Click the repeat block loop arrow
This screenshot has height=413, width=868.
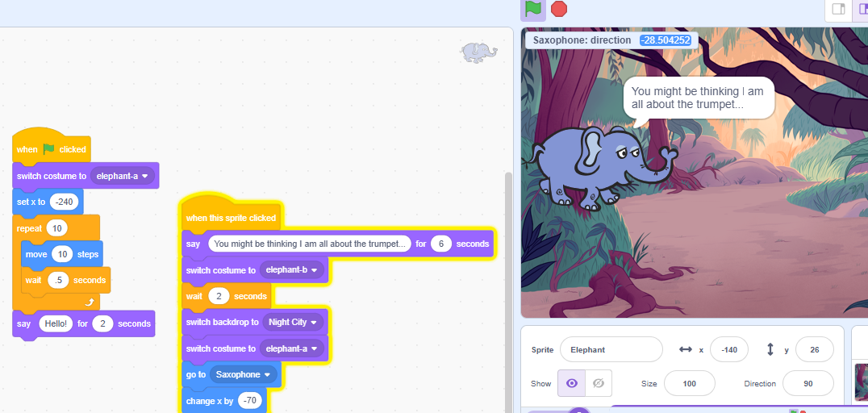tap(90, 302)
